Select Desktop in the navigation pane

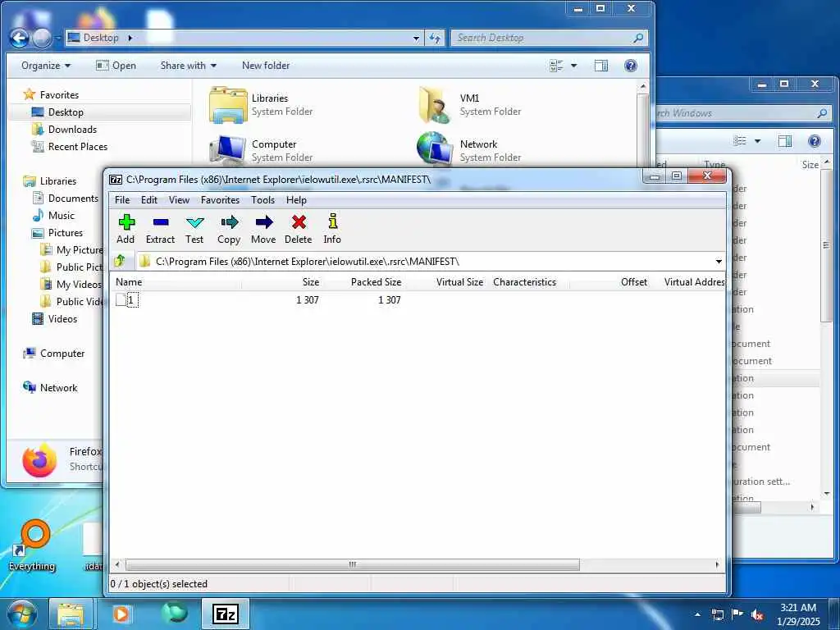click(66, 112)
